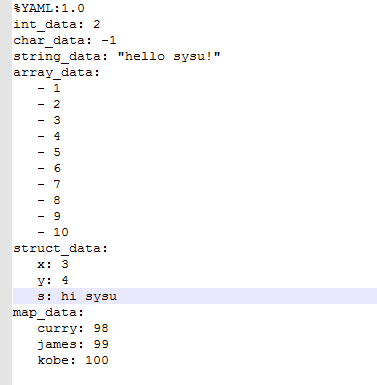The image size is (377, 385).
Task: Place cursor on 'map_data:' key
Action: point(49,312)
